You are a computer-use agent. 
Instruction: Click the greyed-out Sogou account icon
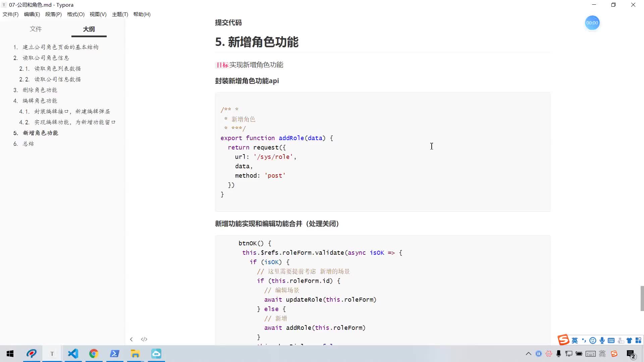[621, 341]
